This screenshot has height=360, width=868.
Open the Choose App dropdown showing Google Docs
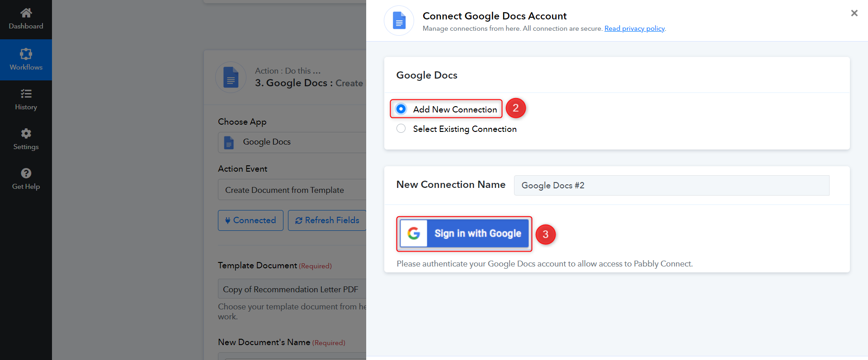(x=292, y=142)
